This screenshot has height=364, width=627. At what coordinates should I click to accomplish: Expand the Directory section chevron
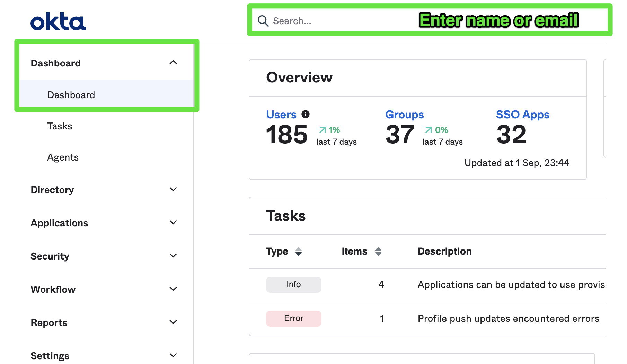(x=173, y=189)
